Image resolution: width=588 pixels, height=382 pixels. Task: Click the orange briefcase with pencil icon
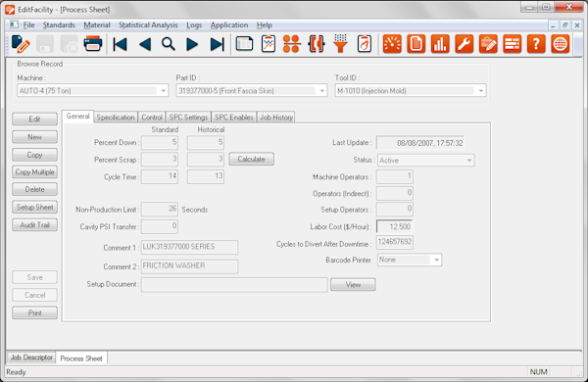click(x=488, y=44)
